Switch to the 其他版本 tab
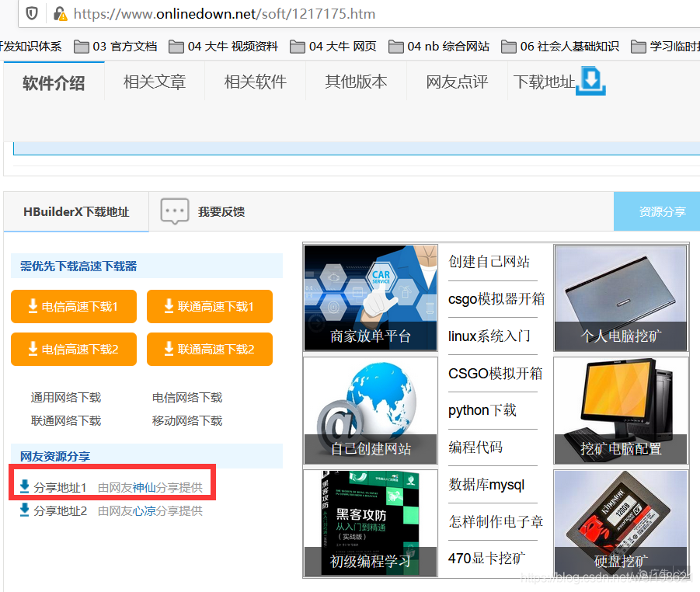Viewport: 700px width, 592px height. (x=357, y=82)
